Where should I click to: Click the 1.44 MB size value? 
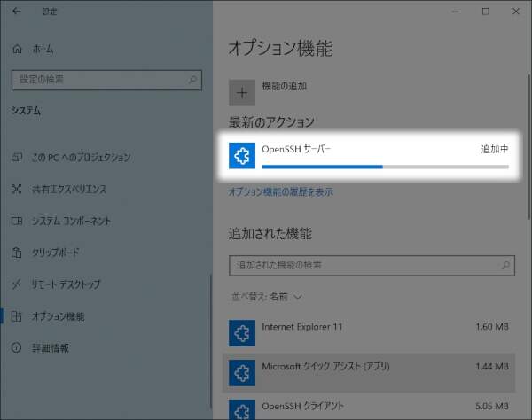click(x=492, y=367)
